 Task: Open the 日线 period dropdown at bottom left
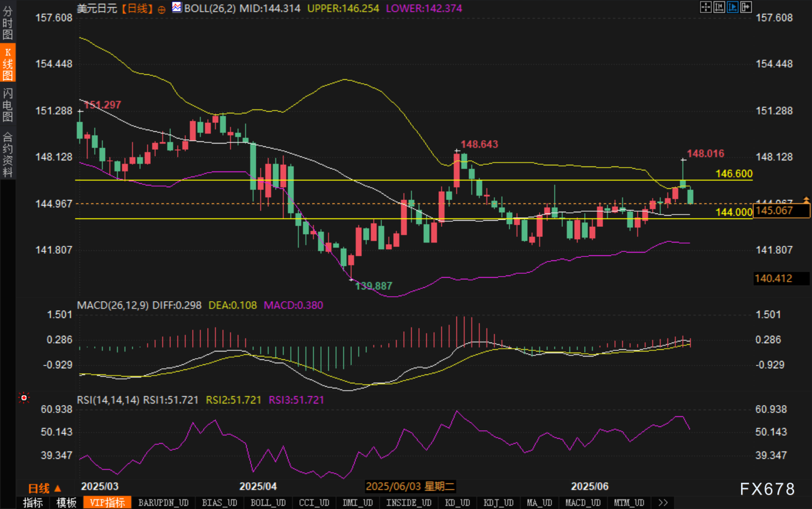click(x=45, y=488)
